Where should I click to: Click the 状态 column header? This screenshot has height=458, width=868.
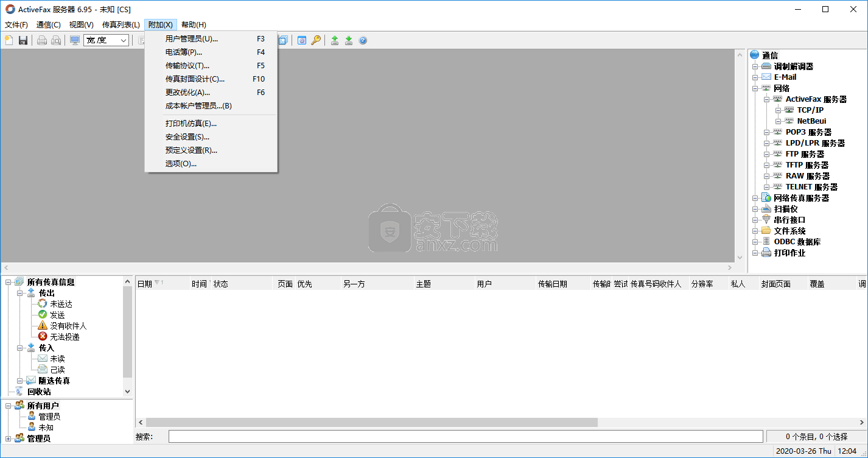(x=242, y=284)
